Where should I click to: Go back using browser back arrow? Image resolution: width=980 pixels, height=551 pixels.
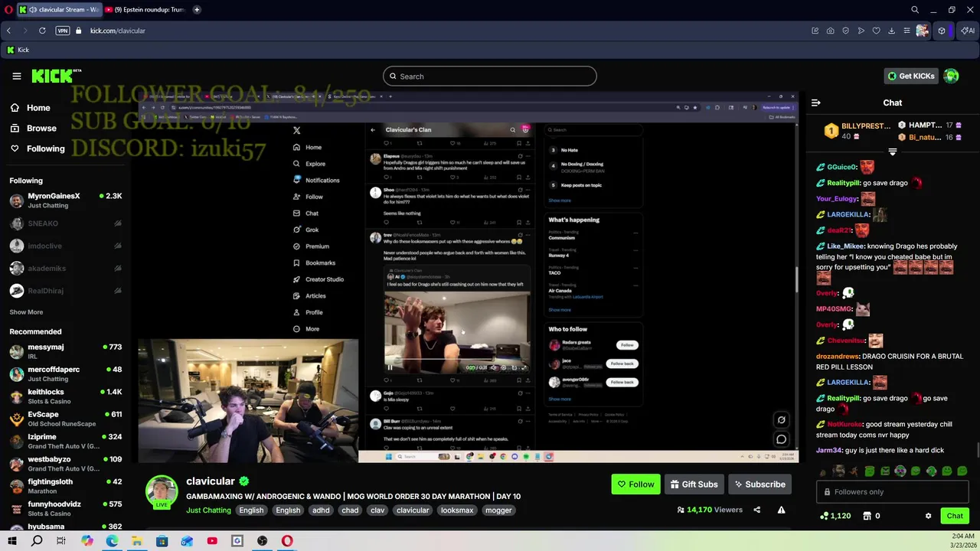(x=8, y=31)
